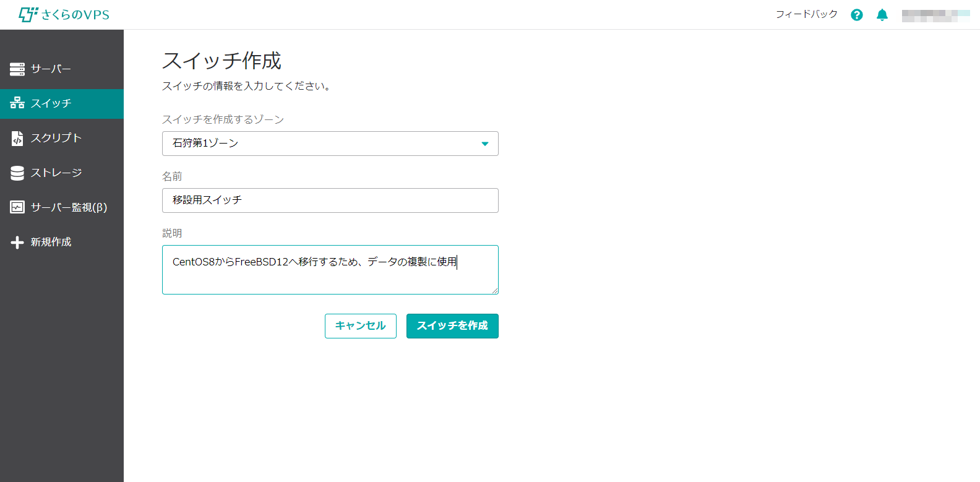The height and width of the screenshot is (482, 980).
Task: Click the スイッチを作成 button
Action: [452, 326]
